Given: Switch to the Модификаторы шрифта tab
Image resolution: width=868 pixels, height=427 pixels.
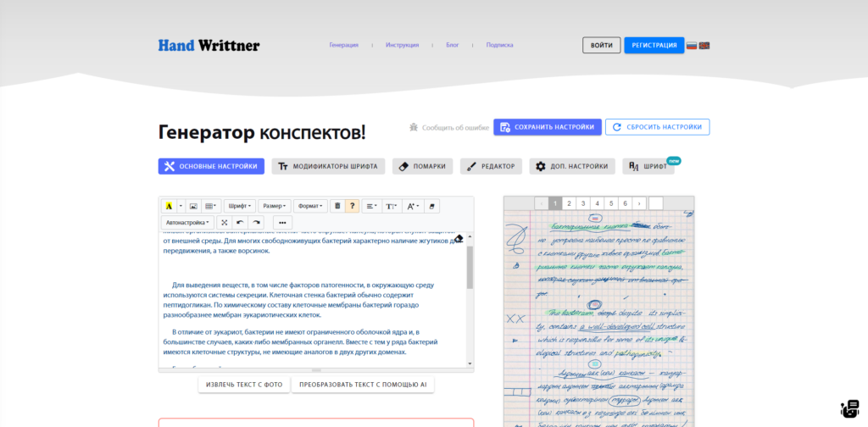Looking at the screenshot, I should coord(329,166).
